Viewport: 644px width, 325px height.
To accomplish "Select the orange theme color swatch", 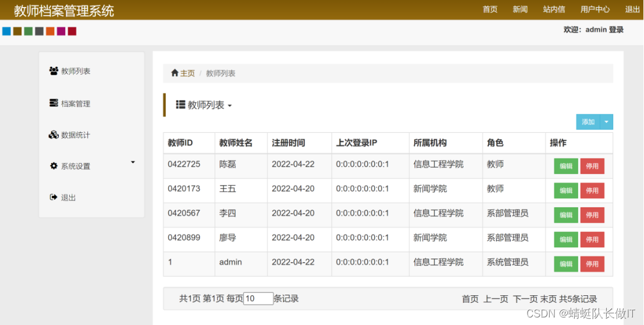I will (x=50, y=31).
